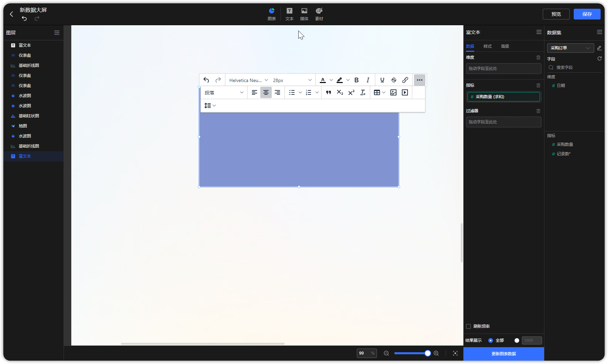This screenshot has width=608, height=364.
Task: Pick the text color A button
Action: tap(323, 80)
